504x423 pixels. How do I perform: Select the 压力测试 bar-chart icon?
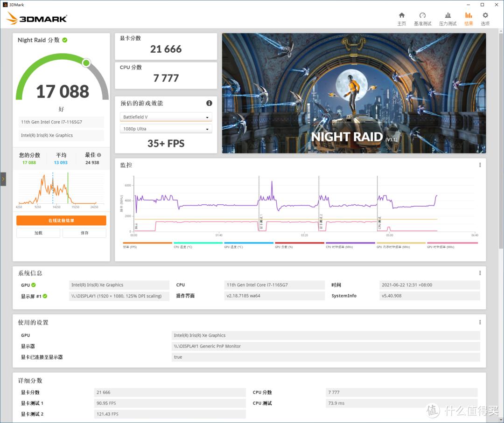coord(448,15)
